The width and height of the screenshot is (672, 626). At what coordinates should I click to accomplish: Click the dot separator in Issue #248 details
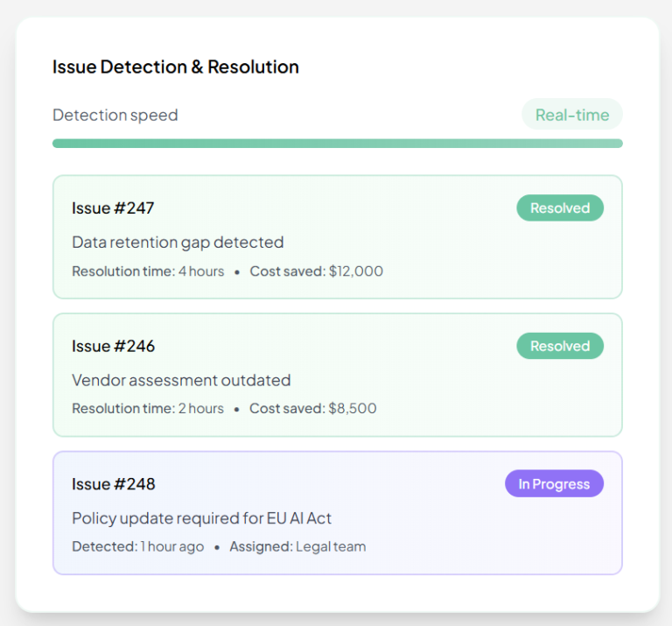point(217,547)
